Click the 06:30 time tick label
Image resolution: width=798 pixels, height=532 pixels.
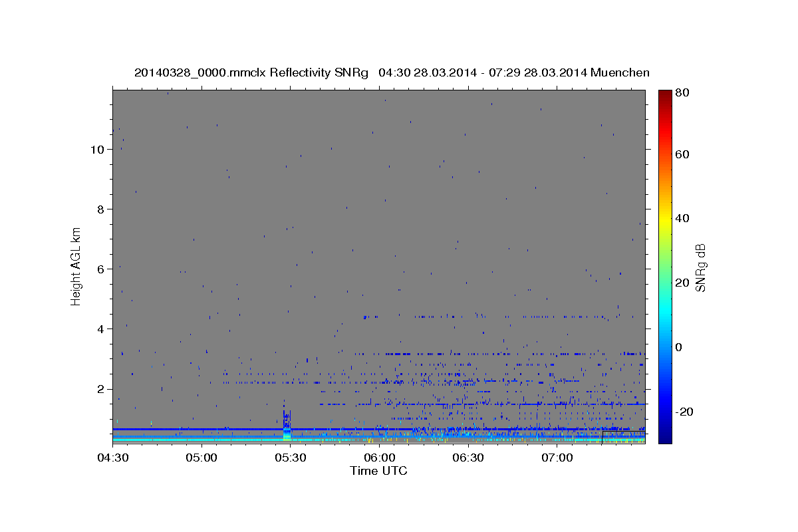pyautogui.click(x=467, y=458)
